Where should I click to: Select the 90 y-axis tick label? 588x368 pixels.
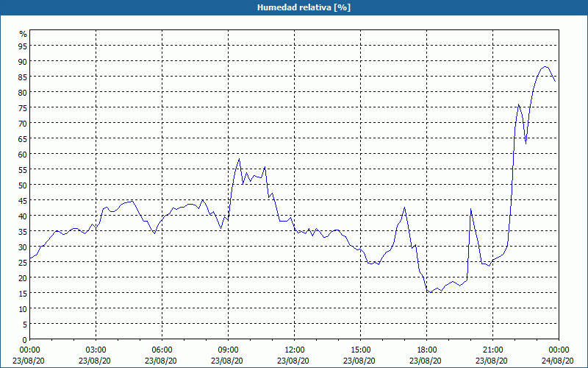[x=23, y=61]
